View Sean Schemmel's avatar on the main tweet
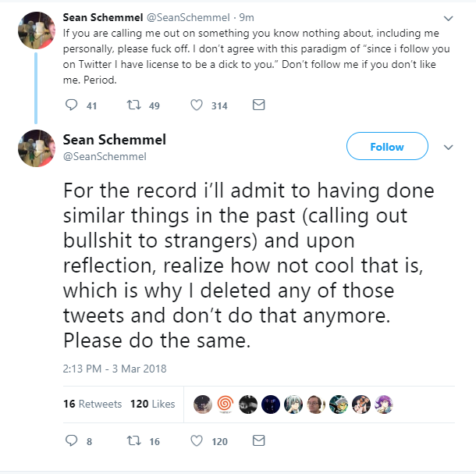This screenshot has height=474, width=476. click(37, 148)
